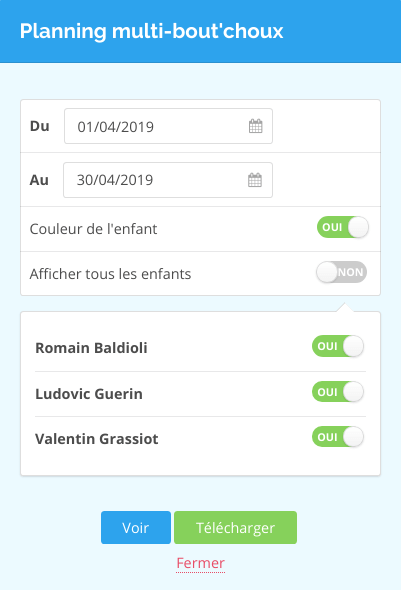This screenshot has width=401, height=590.
Task: Click the Du label
Action: click(x=39, y=126)
